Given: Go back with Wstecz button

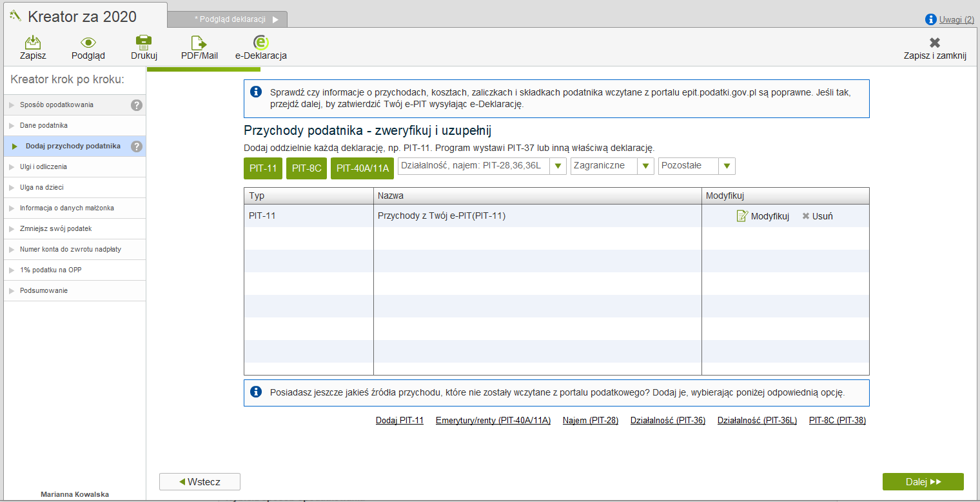Looking at the screenshot, I should click(x=200, y=481).
